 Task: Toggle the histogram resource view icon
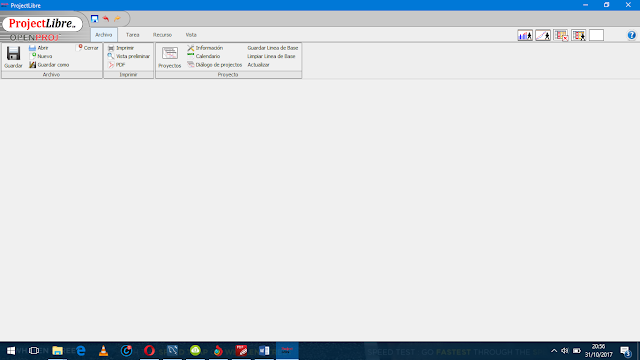525,36
